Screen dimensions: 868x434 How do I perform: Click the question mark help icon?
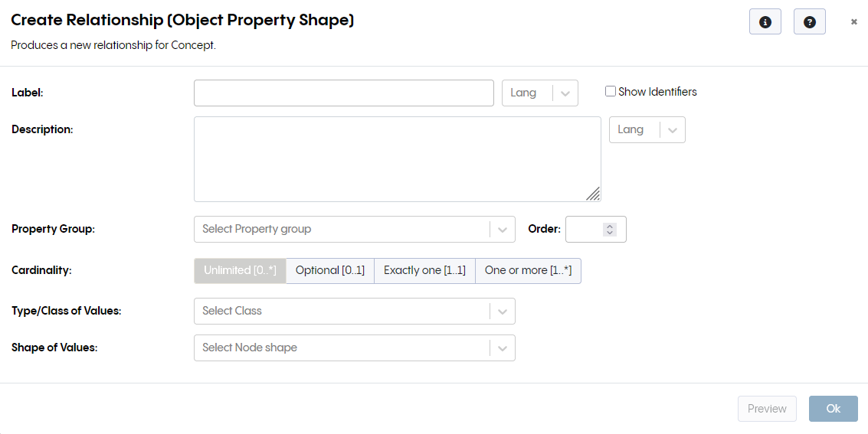click(x=809, y=22)
